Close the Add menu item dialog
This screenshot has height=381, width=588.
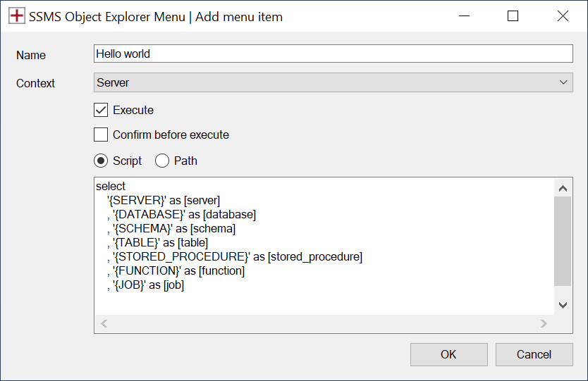(563, 16)
